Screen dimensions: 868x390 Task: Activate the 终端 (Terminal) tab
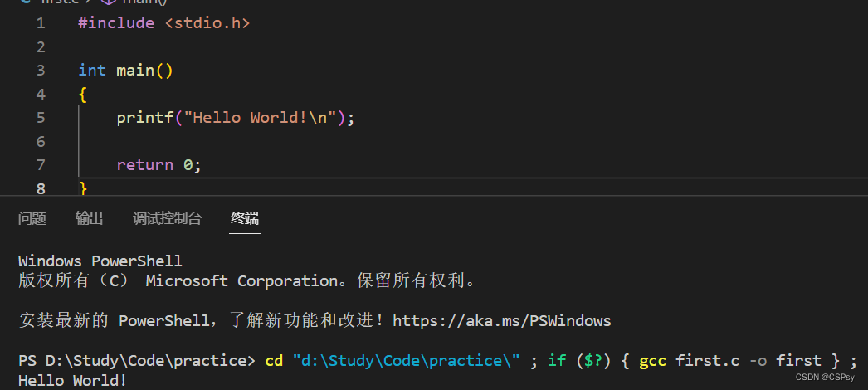tap(245, 218)
